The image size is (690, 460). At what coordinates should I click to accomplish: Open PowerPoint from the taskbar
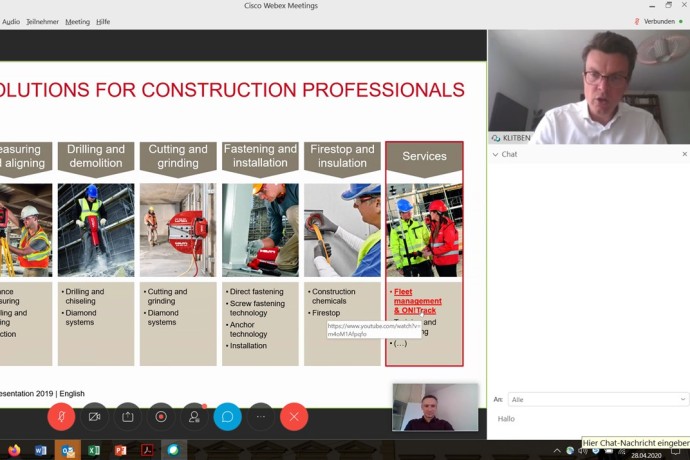click(x=120, y=451)
